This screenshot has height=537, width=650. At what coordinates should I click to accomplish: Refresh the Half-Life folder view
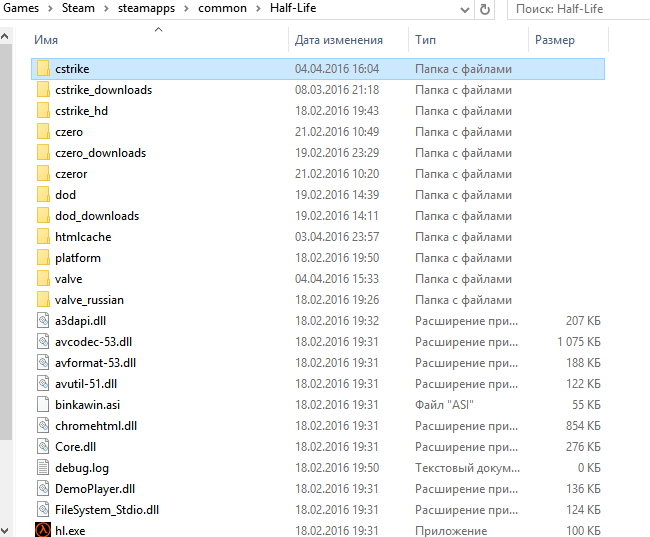[x=484, y=10]
